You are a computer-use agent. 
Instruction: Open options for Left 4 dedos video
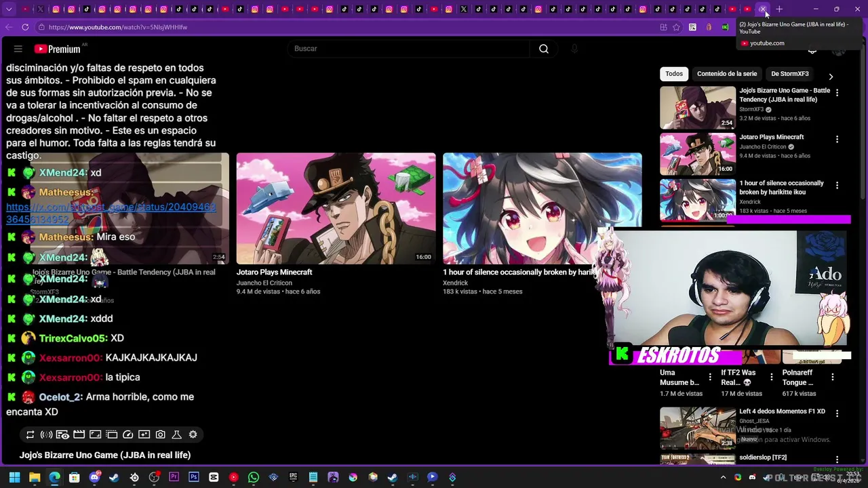(x=837, y=413)
